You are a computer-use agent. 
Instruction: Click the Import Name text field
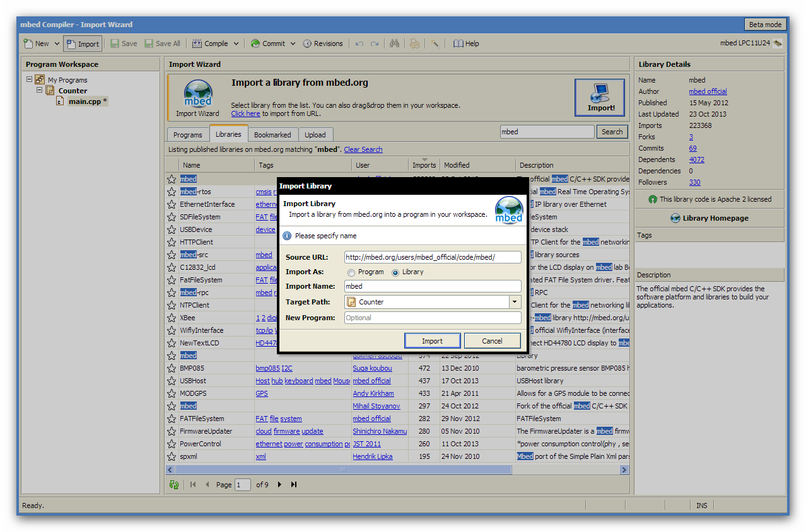[433, 286]
